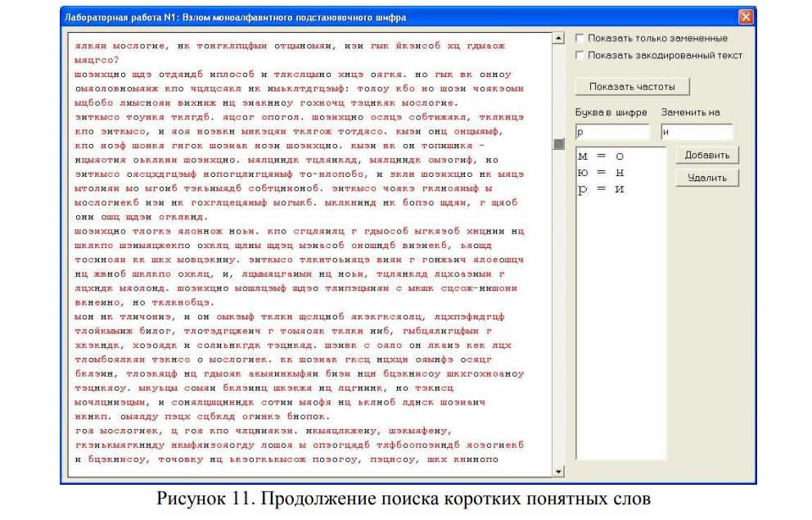The width and height of the screenshot is (812, 520).
Task: Click the 'Показать частоты' button
Action: [x=633, y=87]
